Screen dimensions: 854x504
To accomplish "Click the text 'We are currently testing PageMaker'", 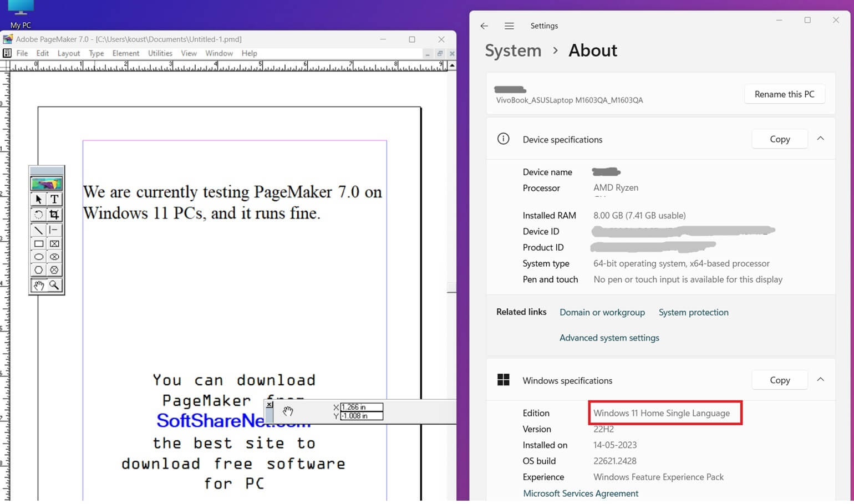I will click(x=208, y=192).
